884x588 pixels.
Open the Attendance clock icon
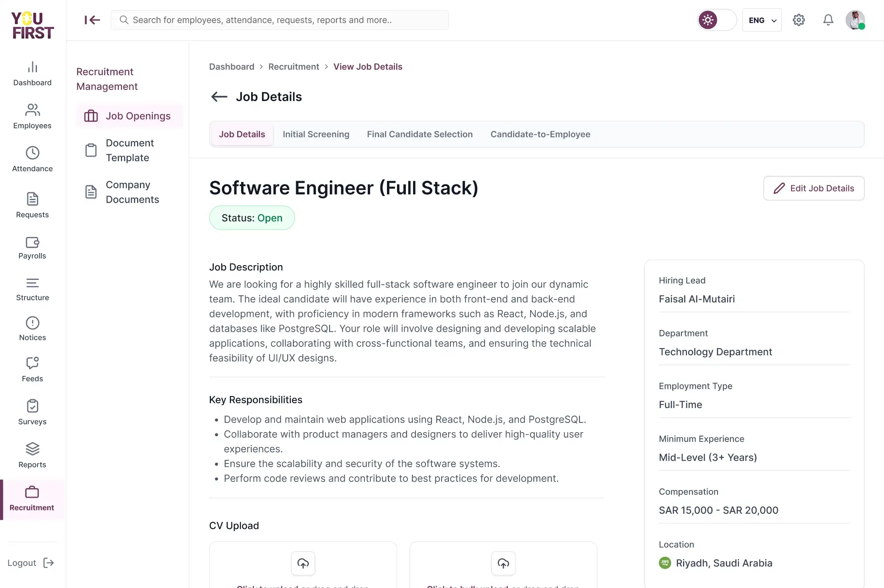pyautogui.click(x=32, y=153)
